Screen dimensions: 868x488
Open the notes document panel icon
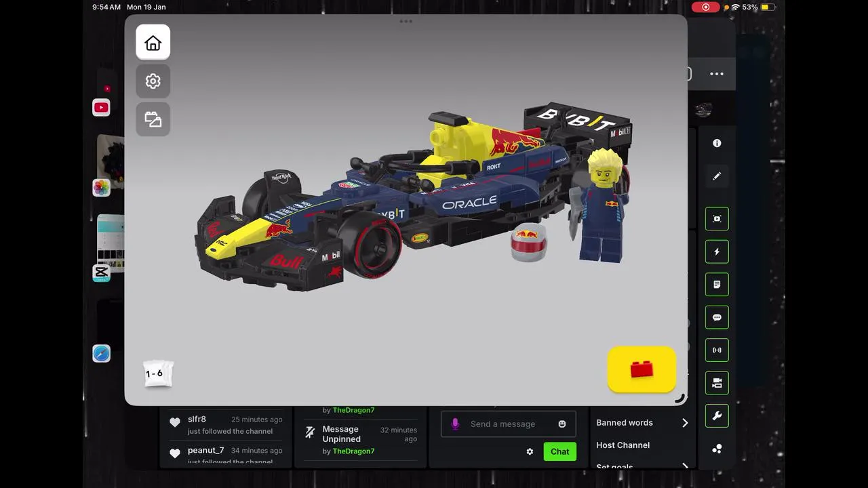point(717,285)
